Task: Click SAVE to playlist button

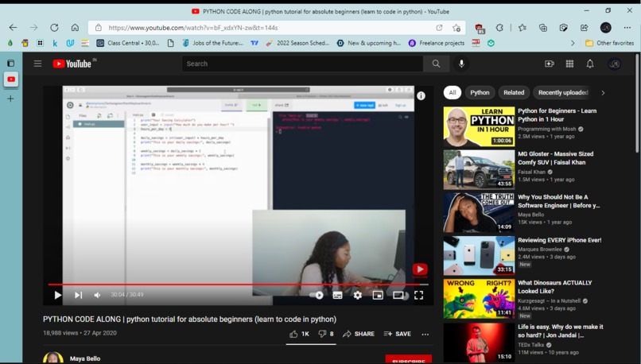Action: 398,334
